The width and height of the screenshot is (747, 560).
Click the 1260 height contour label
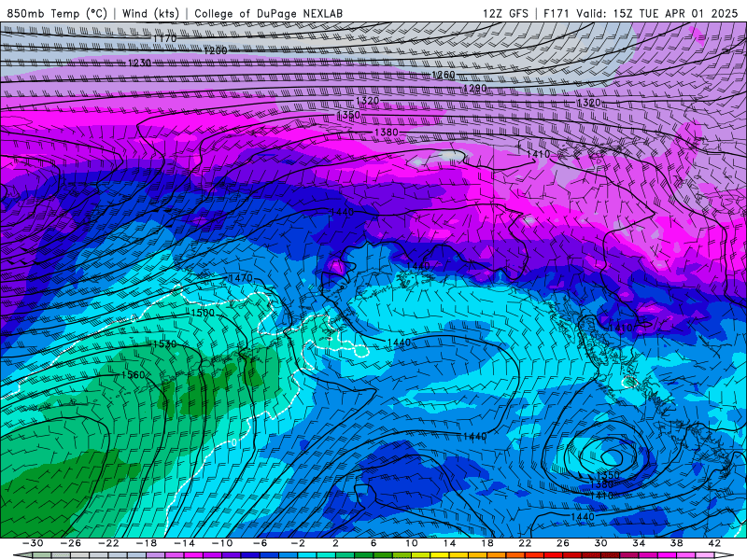(444, 75)
